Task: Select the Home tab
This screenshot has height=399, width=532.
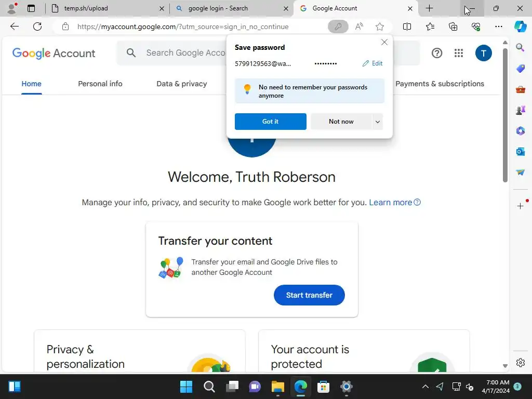Action: tap(32, 84)
